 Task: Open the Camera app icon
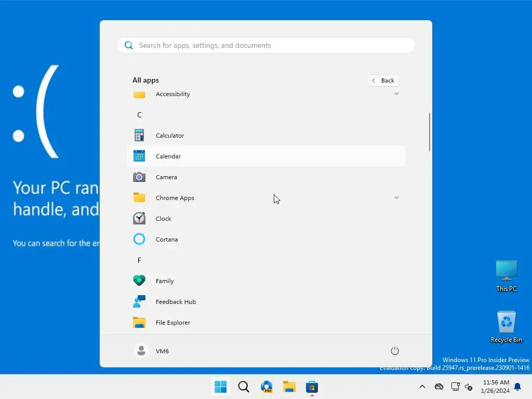[x=139, y=177]
